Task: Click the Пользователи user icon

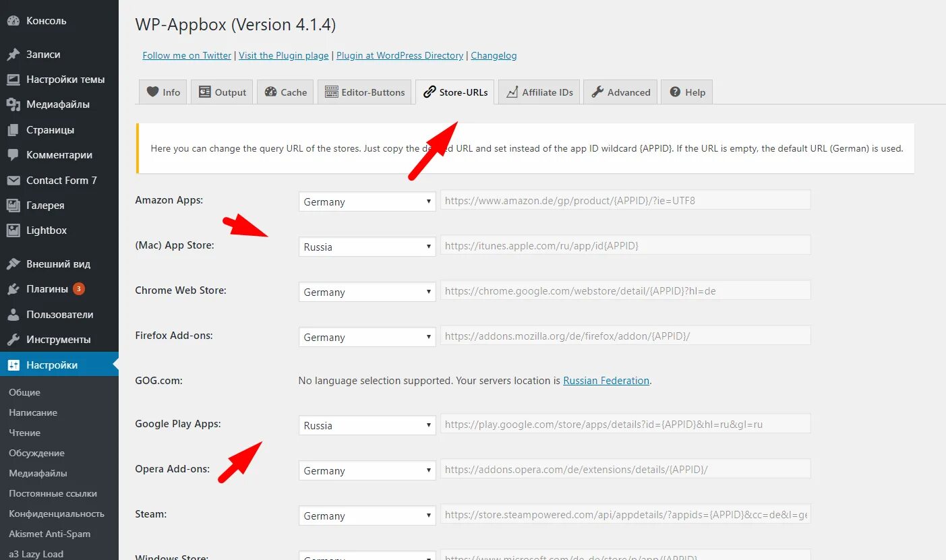Action: pyautogui.click(x=13, y=315)
